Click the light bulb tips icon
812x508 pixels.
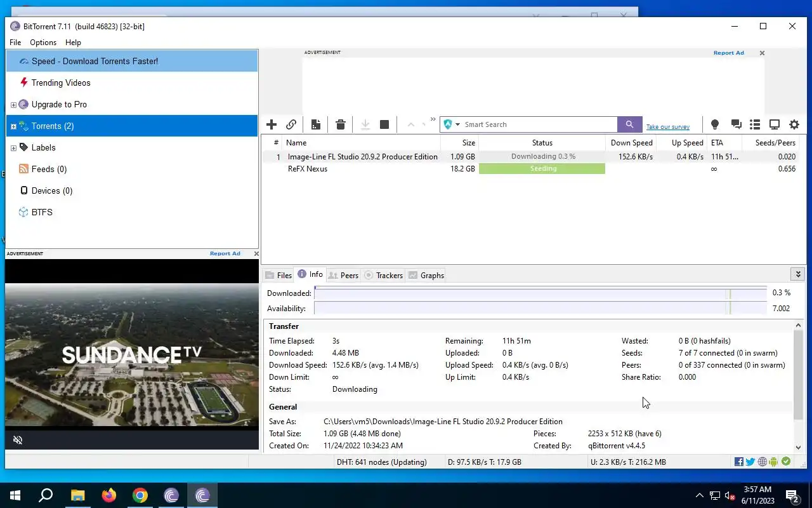tap(715, 124)
